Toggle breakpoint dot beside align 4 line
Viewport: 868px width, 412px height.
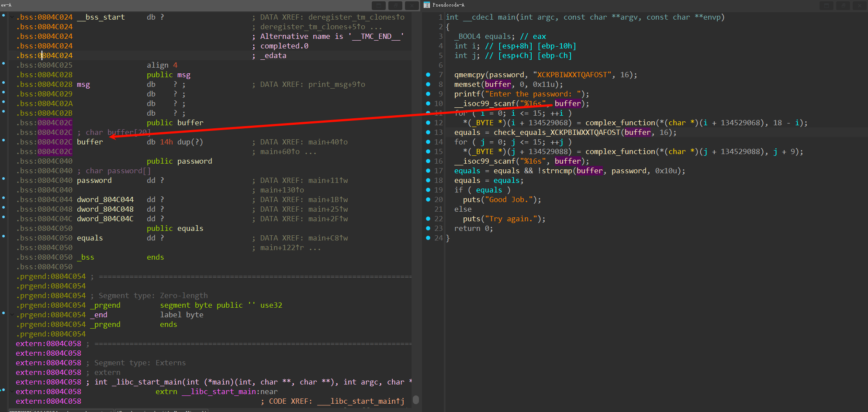pyautogui.click(x=3, y=63)
